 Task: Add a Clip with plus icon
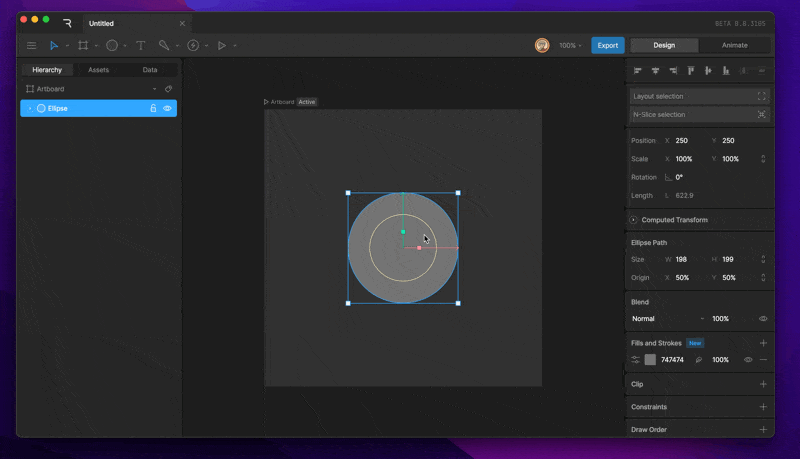click(763, 384)
